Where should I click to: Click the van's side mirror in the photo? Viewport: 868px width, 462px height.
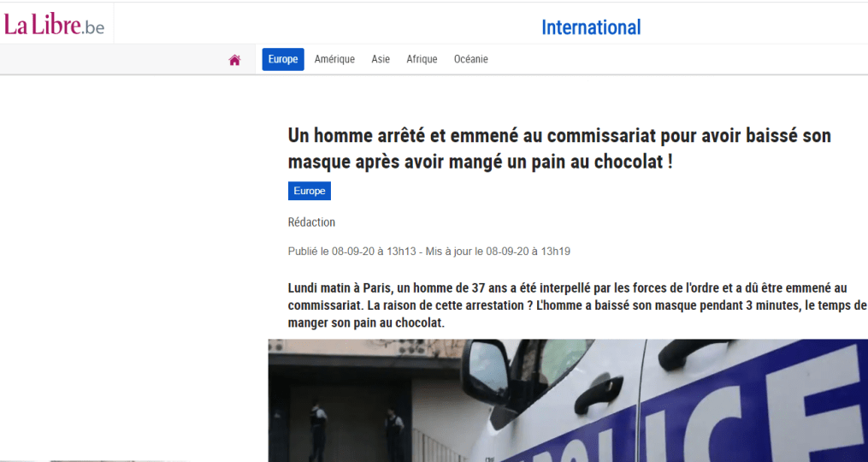click(486, 370)
